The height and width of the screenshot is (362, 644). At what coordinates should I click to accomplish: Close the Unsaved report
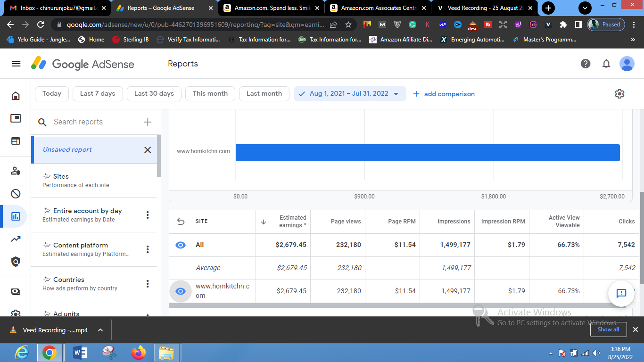148,150
